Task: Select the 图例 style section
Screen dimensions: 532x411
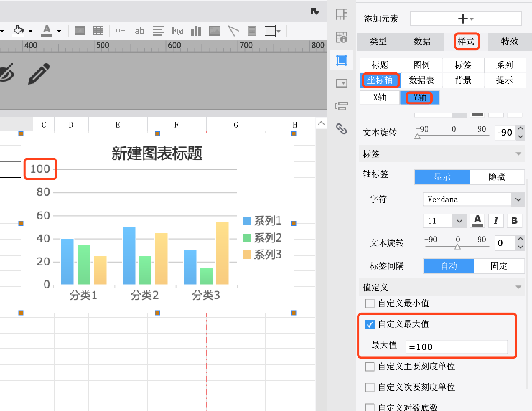Action: pyautogui.click(x=421, y=65)
